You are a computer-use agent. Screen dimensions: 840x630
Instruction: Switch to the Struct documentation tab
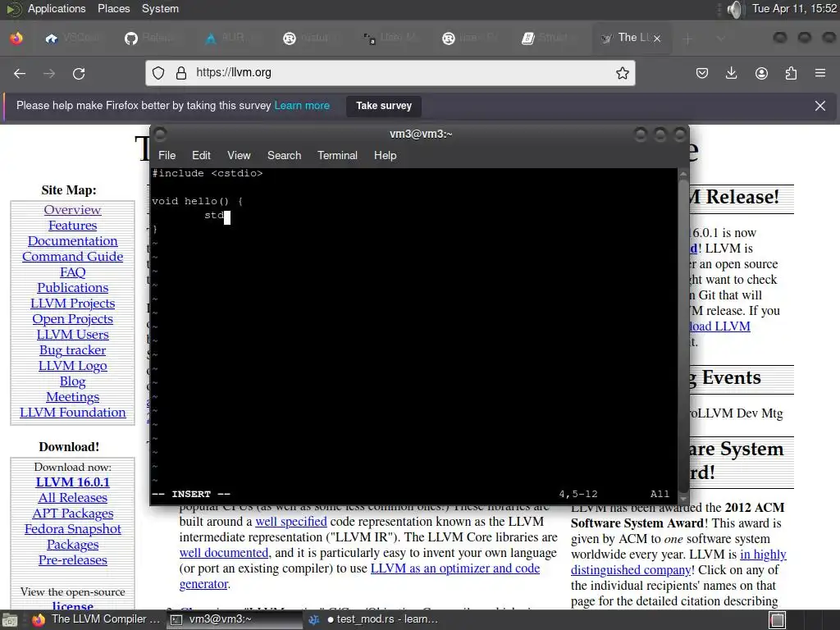[x=550, y=38]
